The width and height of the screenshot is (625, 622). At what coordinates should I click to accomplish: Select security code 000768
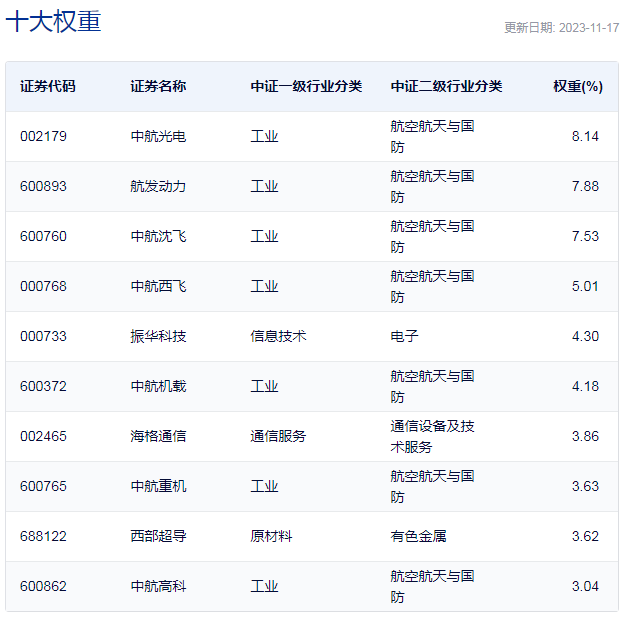click(43, 286)
